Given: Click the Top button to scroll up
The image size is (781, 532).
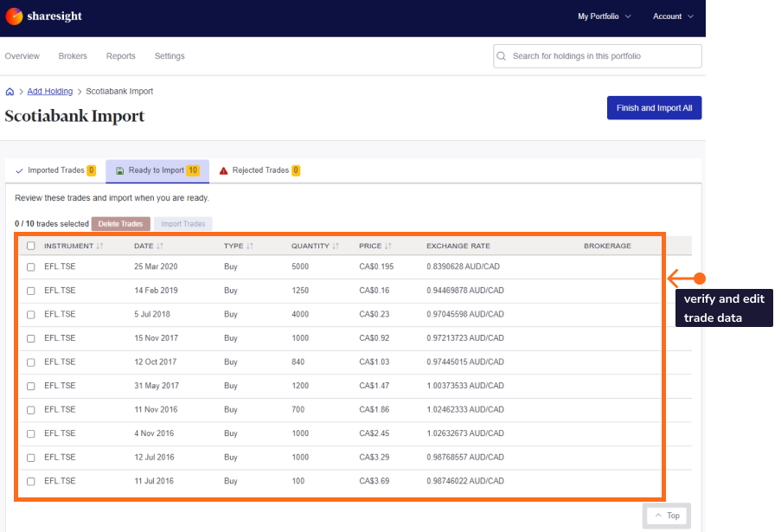Looking at the screenshot, I should point(667,516).
